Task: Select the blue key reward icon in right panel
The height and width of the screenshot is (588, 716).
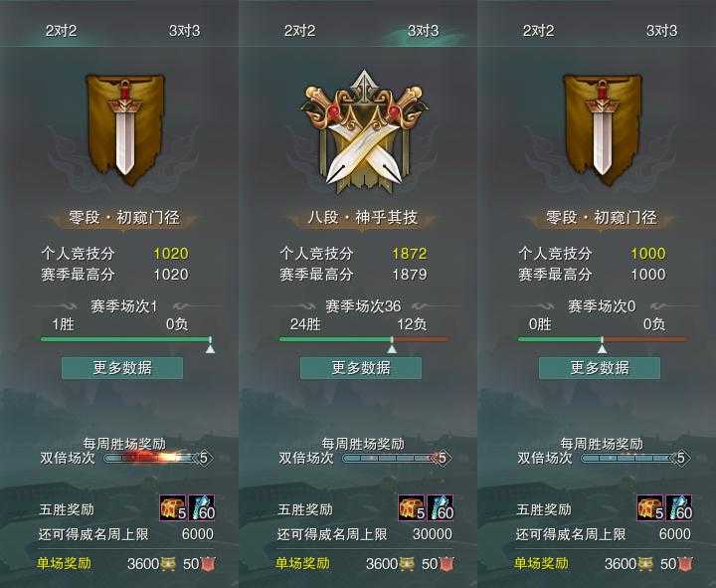Action: tap(679, 507)
